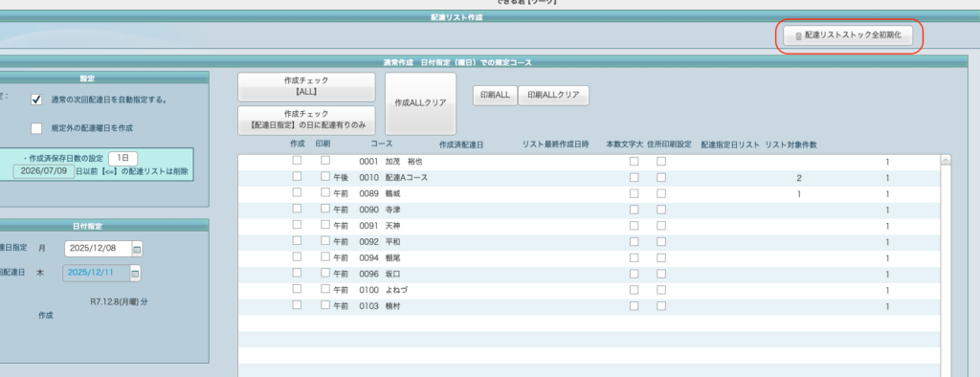The height and width of the screenshot is (377, 980).
Task: Click the 2025/12/08 delivery date field
Action: tap(99, 249)
